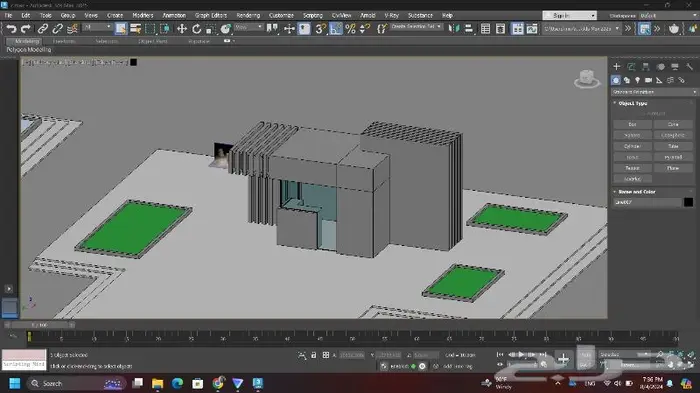Click the Use Pivot Point Center icon
Screen dimensions: 700x393
tap(272, 29)
